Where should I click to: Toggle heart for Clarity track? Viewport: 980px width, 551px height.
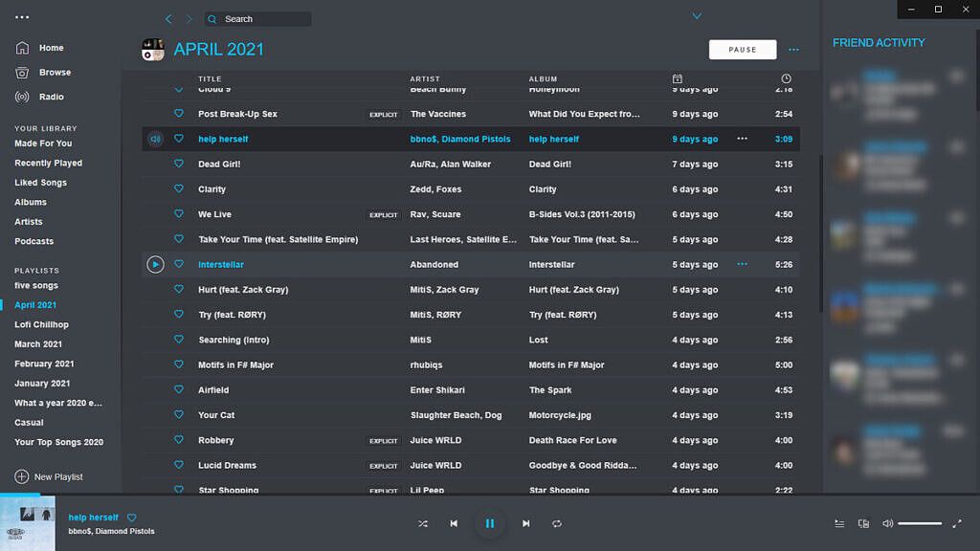pos(179,188)
